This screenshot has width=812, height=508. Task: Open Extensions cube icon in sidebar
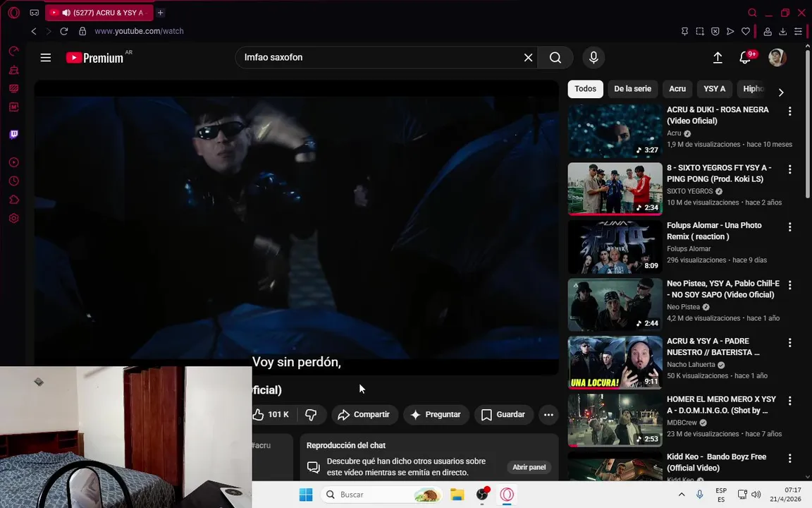click(14, 200)
